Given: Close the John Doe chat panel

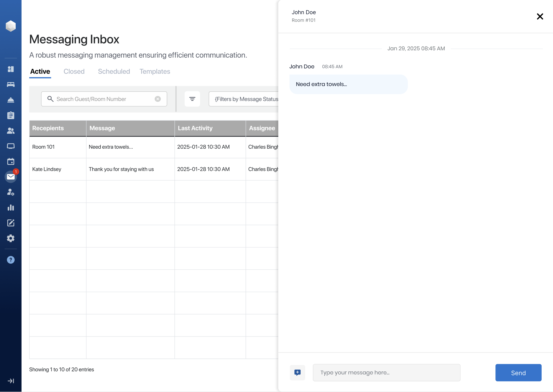Looking at the screenshot, I should click(x=540, y=16).
